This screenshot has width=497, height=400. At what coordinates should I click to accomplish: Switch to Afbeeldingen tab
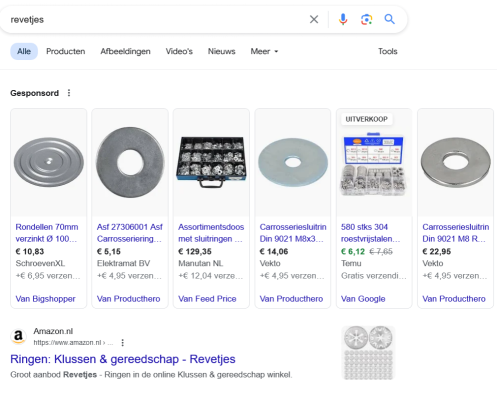(x=125, y=51)
